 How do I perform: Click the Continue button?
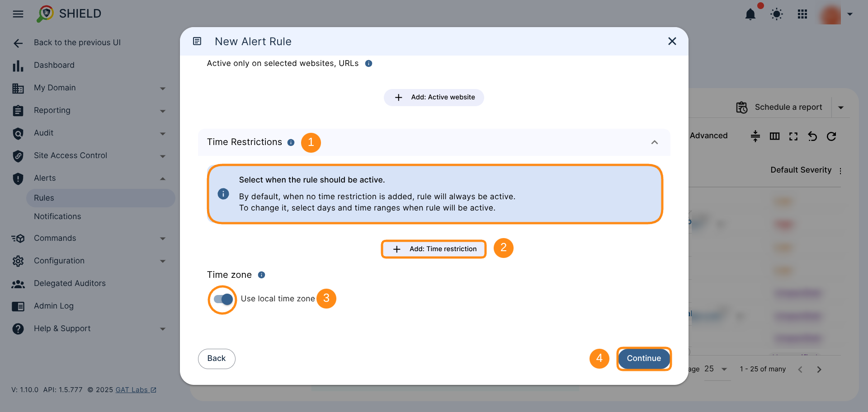[644, 359]
